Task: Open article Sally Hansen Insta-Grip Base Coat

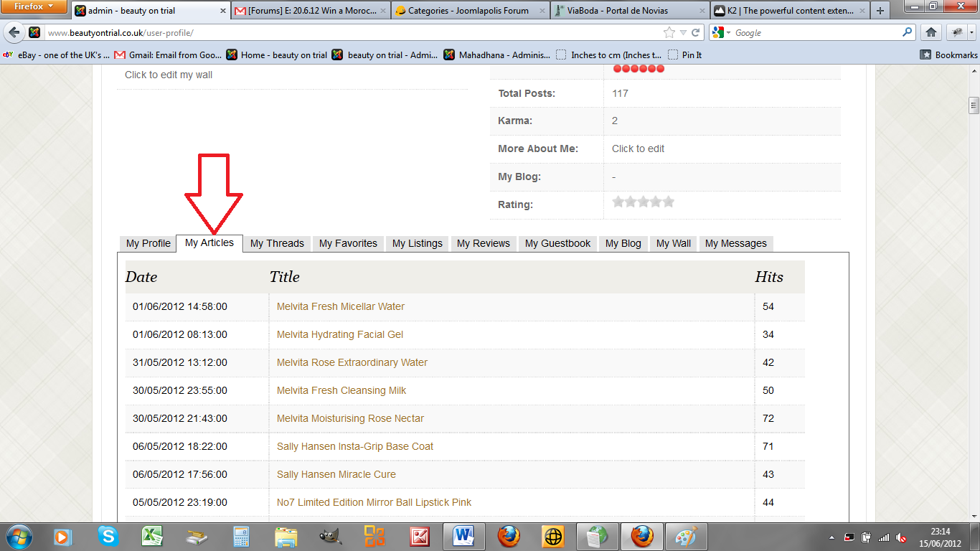Action: [x=355, y=446]
